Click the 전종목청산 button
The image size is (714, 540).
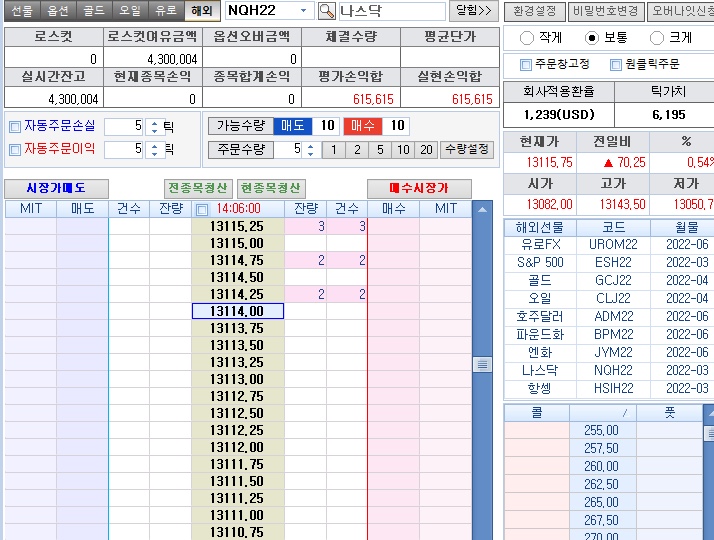coord(198,188)
